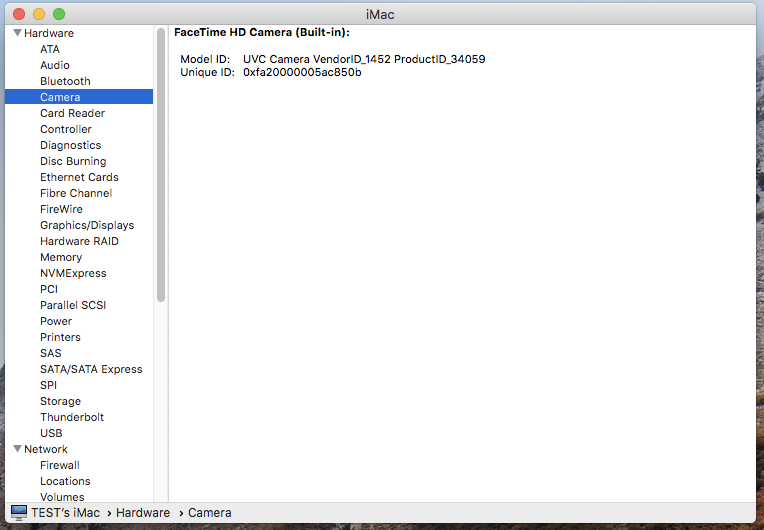Select Audio in the hardware list
The height and width of the screenshot is (530, 764).
pos(55,65)
